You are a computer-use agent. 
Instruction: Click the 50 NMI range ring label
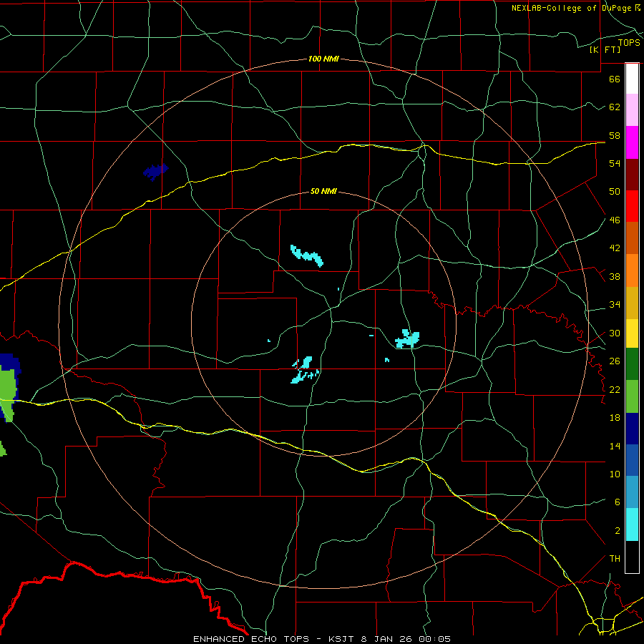coord(323,191)
